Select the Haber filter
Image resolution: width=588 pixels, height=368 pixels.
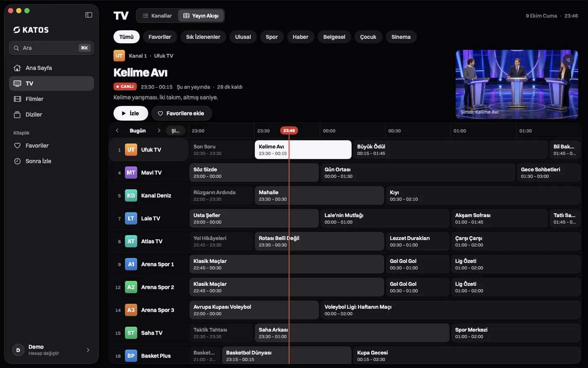coord(300,37)
